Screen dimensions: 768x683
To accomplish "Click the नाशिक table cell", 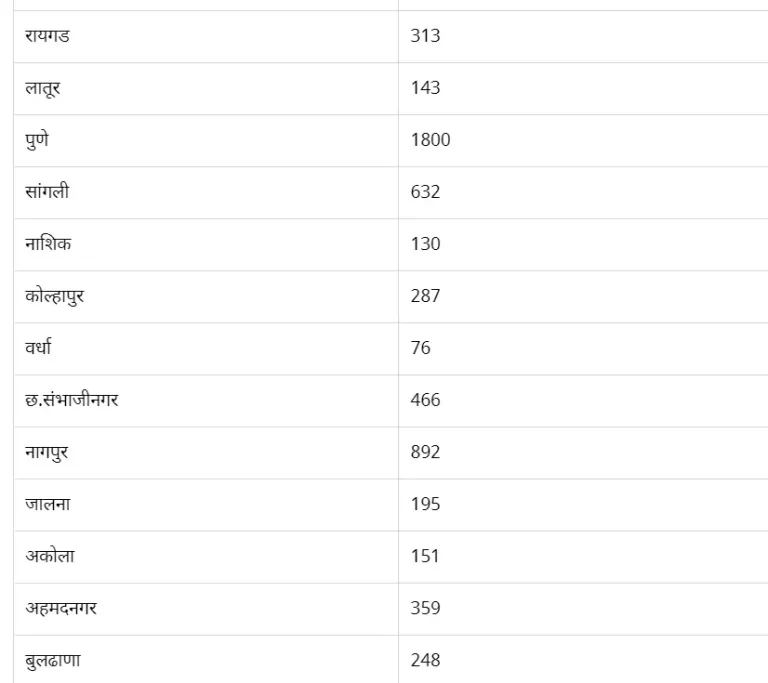I will tap(48, 244).
